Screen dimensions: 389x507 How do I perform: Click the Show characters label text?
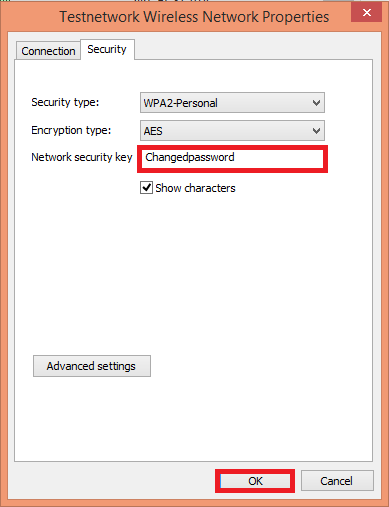[x=195, y=188]
